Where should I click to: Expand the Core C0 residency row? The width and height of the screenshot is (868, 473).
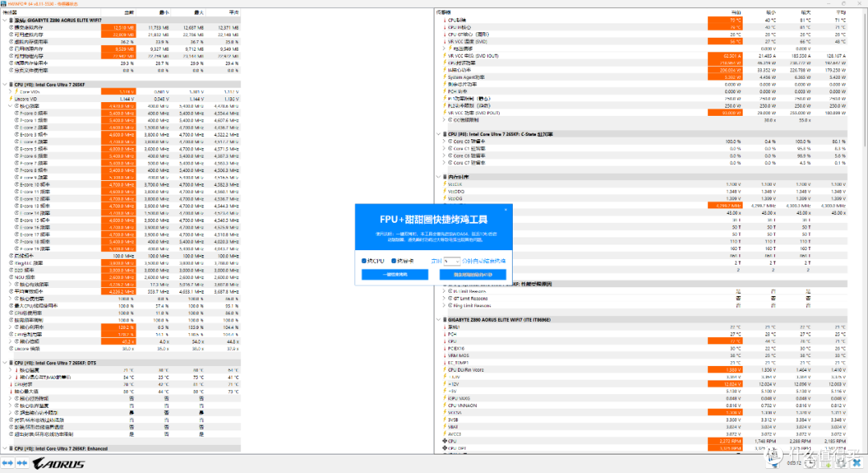444,142
